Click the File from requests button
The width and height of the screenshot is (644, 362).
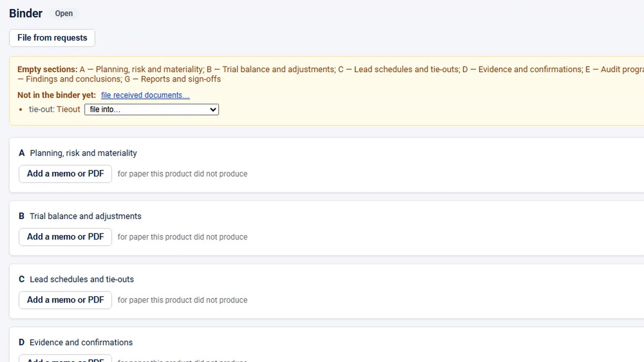[52, 38]
